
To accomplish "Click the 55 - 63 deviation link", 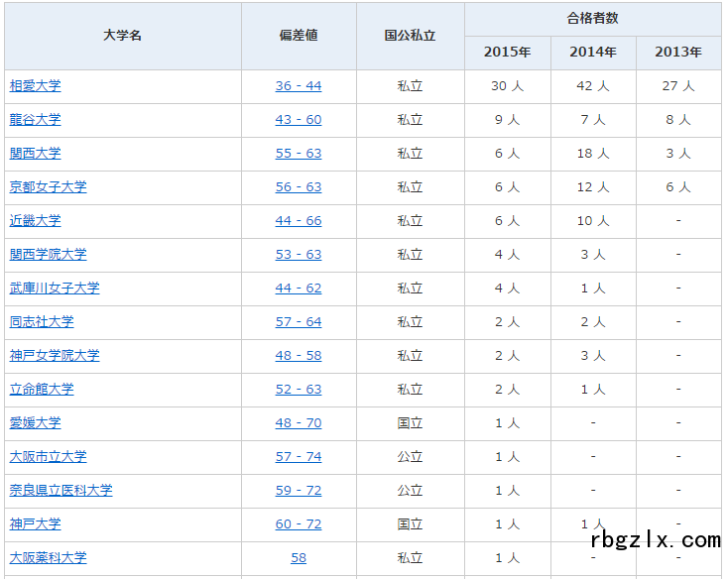I will [299, 153].
